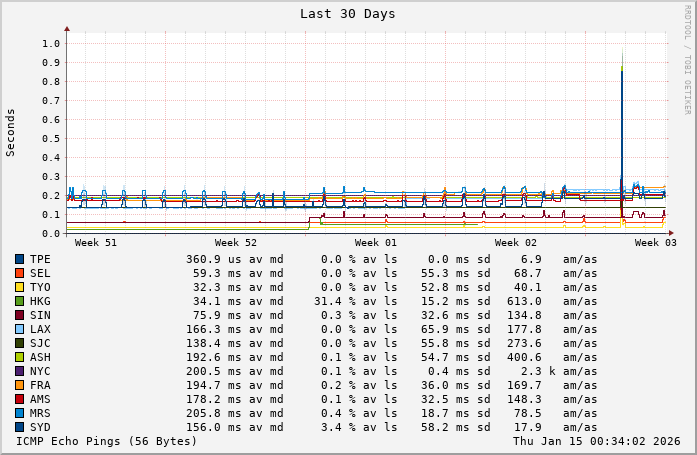
Task: Click the SIN dark red legend swatch
Action: click(19, 315)
